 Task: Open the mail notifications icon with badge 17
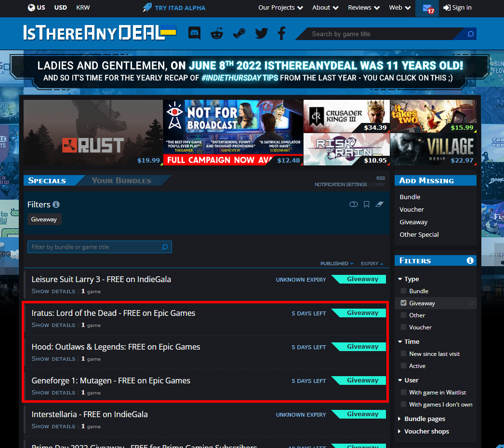pyautogui.click(x=427, y=8)
